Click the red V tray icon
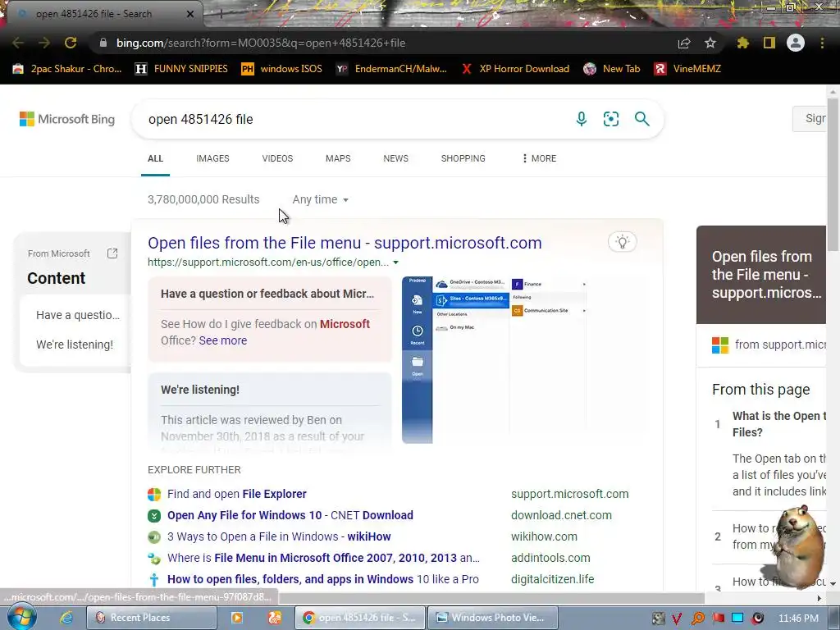The image size is (840, 630). (677, 619)
